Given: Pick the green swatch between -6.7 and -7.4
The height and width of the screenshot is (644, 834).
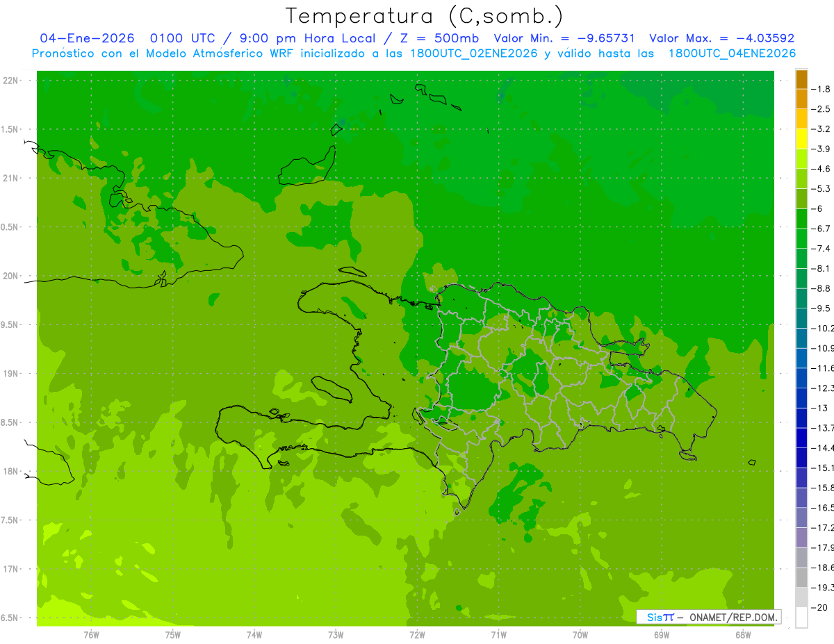Looking at the screenshot, I should pyautogui.click(x=801, y=238).
